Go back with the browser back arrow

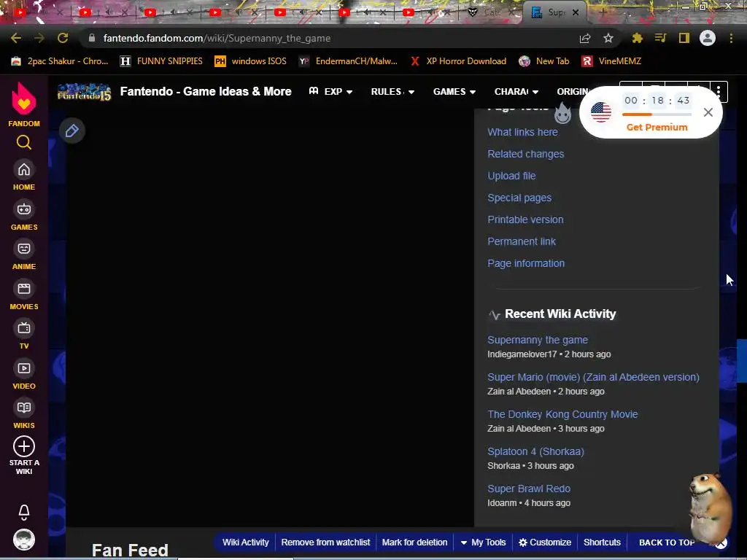pyautogui.click(x=16, y=38)
